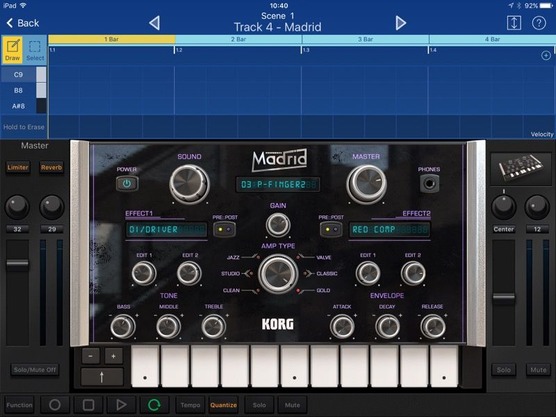
Task: Select GOLD amp type
Action: click(x=323, y=290)
